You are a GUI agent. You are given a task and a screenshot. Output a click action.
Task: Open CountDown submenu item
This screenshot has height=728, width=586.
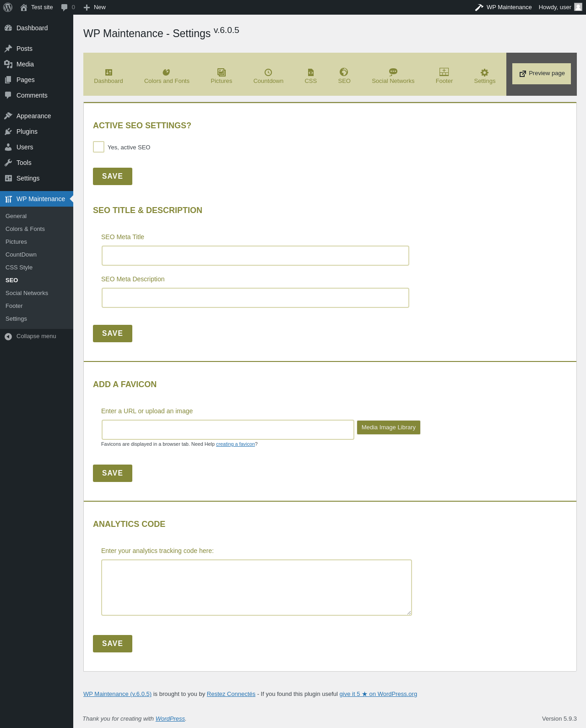(21, 255)
